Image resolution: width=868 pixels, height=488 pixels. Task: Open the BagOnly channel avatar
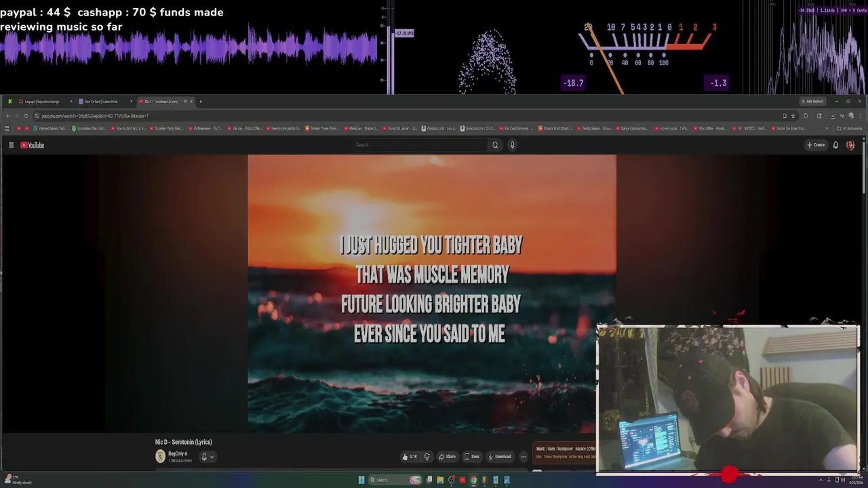(x=160, y=456)
